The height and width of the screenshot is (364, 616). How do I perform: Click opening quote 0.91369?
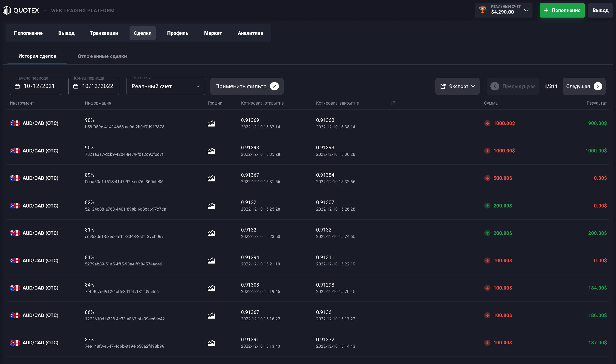(250, 120)
